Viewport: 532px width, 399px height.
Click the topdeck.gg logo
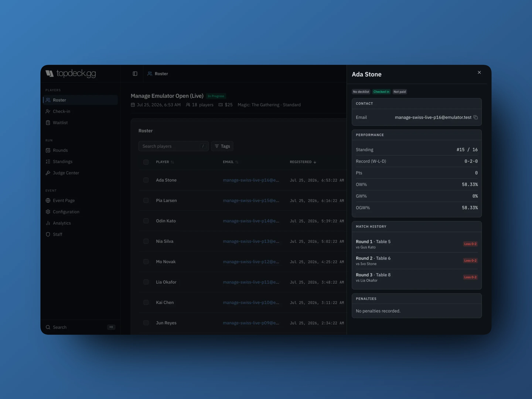[x=70, y=73]
